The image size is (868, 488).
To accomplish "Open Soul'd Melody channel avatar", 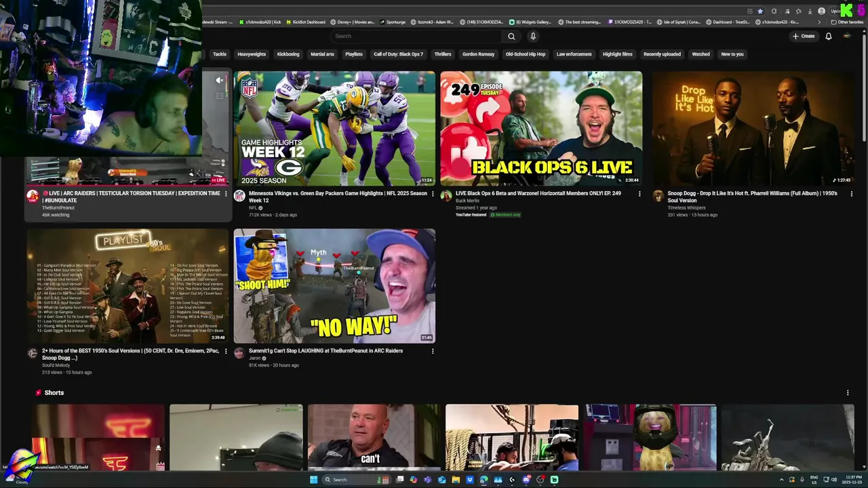I will pos(33,353).
